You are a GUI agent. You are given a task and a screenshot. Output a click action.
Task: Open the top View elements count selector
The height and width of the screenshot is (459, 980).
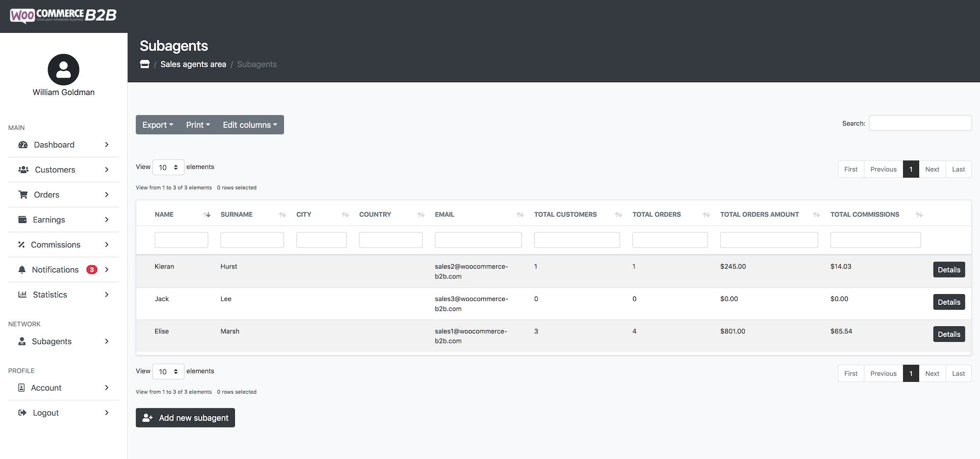168,167
